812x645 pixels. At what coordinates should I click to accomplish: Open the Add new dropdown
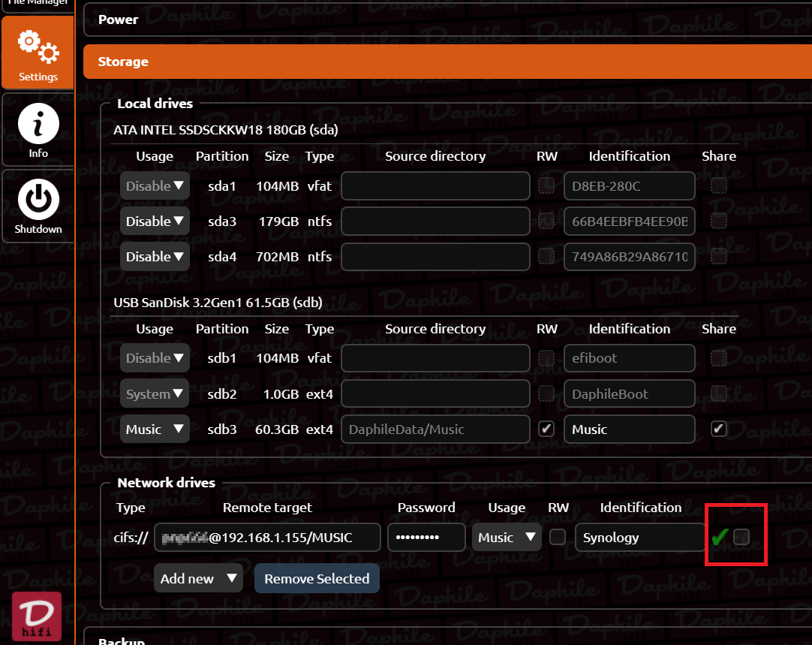pos(198,578)
